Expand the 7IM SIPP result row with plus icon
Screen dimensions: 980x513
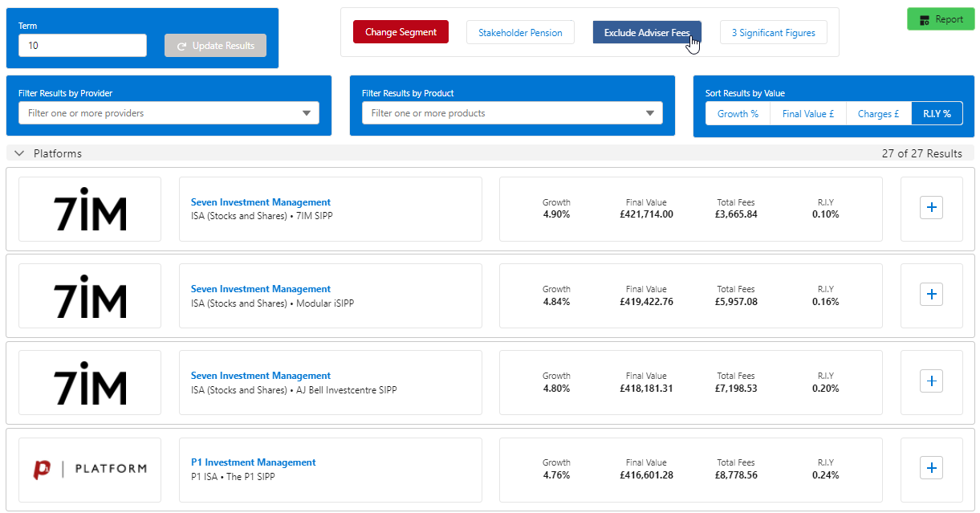(931, 208)
